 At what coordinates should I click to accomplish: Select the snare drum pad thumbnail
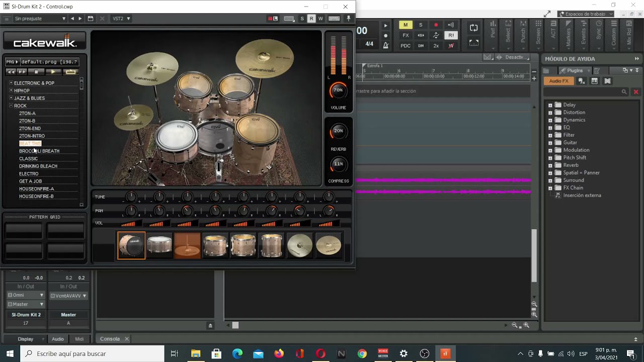pyautogui.click(x=159, y=245)
